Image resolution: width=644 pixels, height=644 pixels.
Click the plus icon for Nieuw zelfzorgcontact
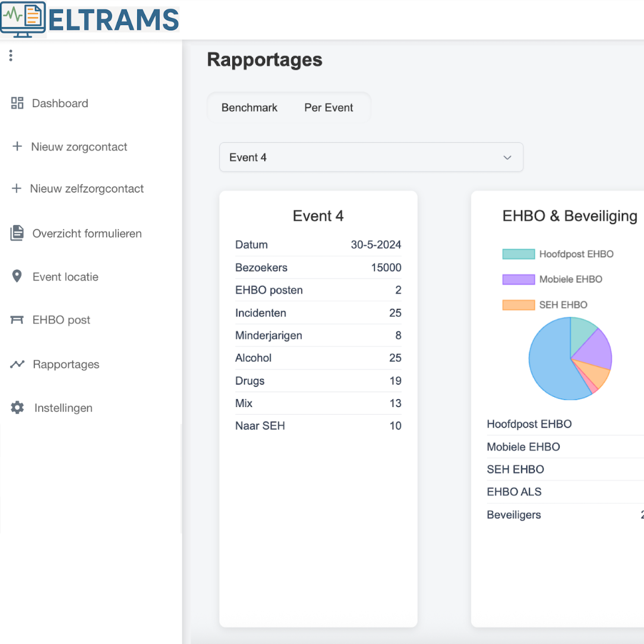click(x=17, y=189)
